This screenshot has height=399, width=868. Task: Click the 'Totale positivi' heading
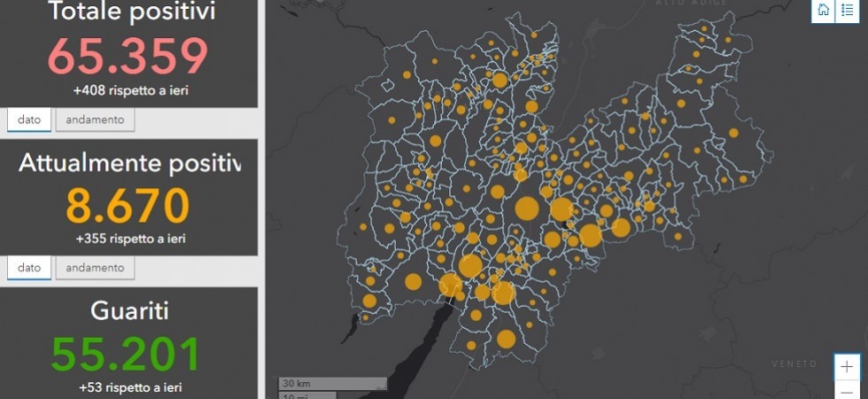131,11
